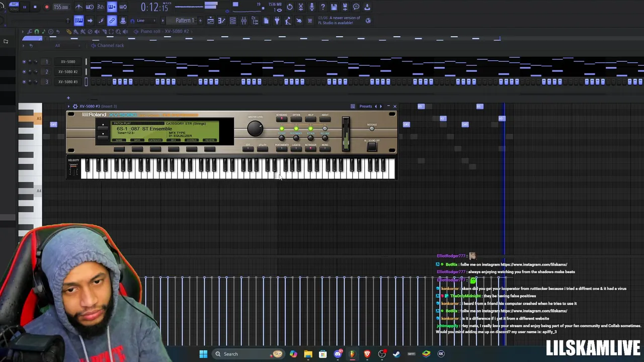Viewport: 644px width, 362px height.
Task: Open the Mixer view icon
Action: [x=244, y=21]
